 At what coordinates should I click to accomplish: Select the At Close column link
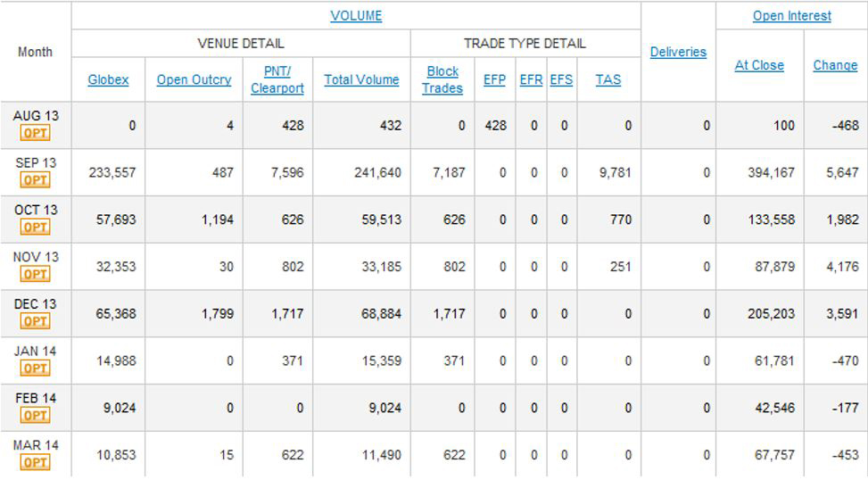[759, 65]
